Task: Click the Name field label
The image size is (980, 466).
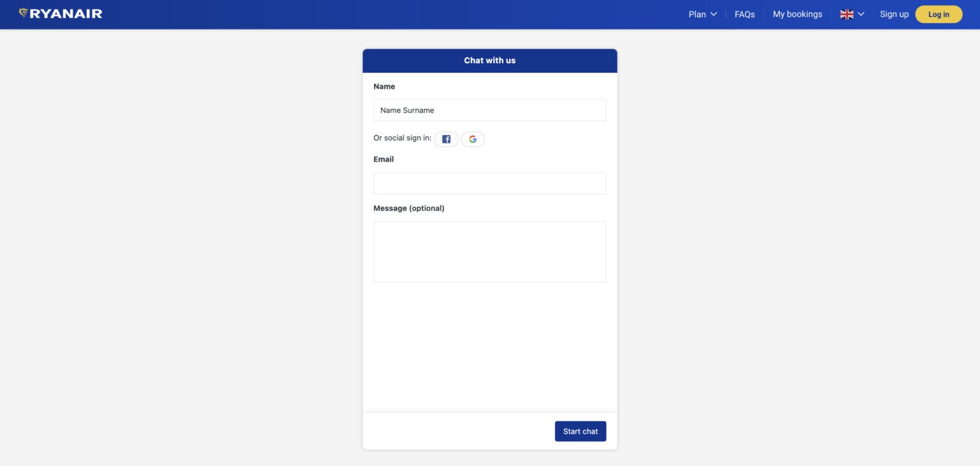Action: (384, 87)
